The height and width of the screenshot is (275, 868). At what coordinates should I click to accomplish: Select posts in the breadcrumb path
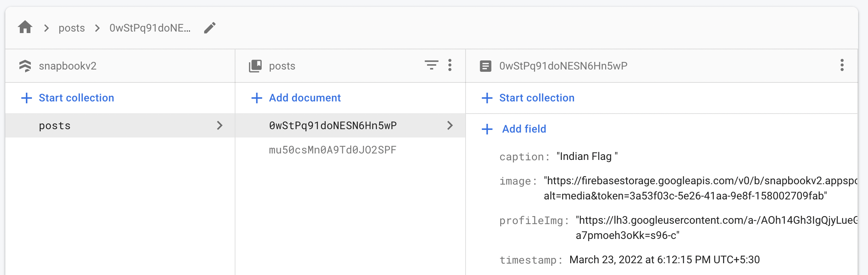click(72, 28)
